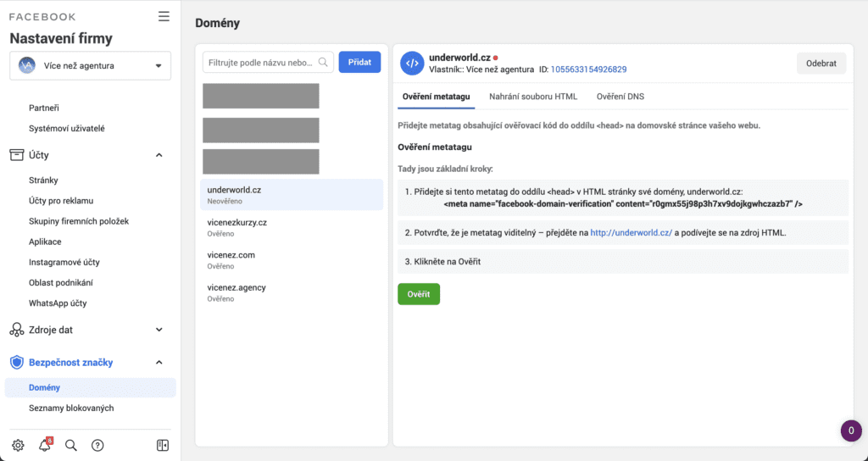Screen dimensions: 868x461
Task: Open the help question mark icon
Action: coord(97,445)
